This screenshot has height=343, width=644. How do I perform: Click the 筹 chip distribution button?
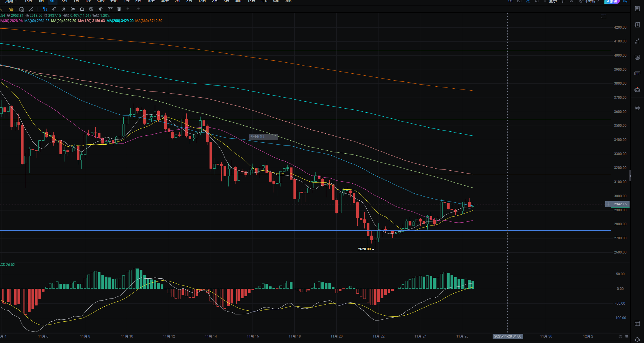click(x=11, y=9)
